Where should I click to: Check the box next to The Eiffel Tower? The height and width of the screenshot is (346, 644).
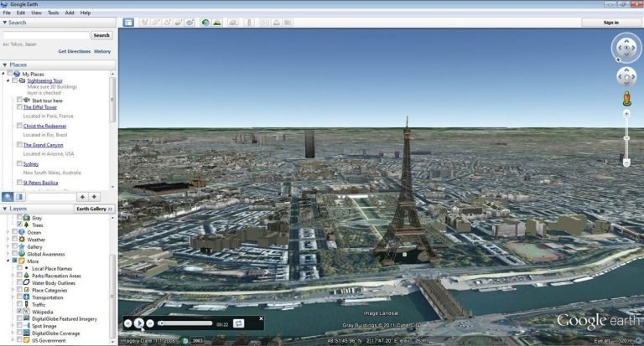pos(19,107)
